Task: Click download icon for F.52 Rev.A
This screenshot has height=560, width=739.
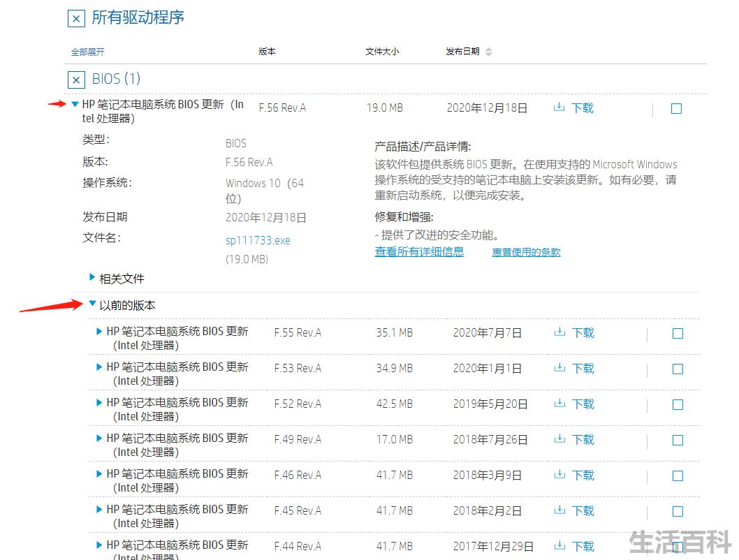Action: point(559,403)
